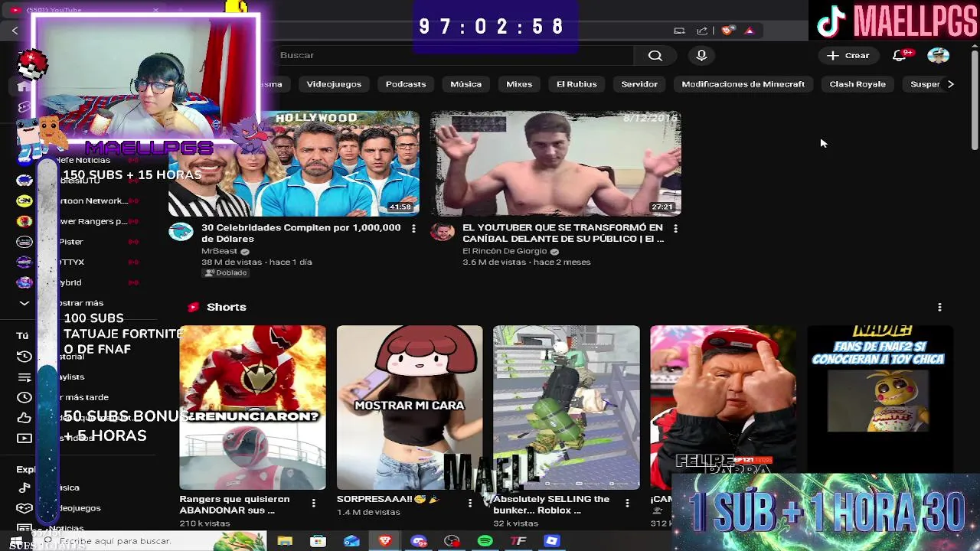Open File Explorer from the taskbar
980x551 pixels.
(x=285, y=541)
